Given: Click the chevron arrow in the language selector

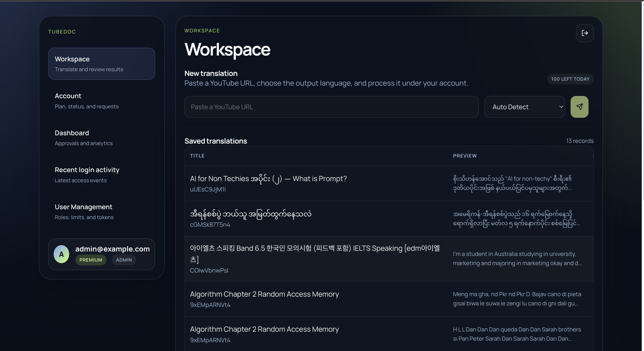Looking at the screenshot, I should (561, 107).
